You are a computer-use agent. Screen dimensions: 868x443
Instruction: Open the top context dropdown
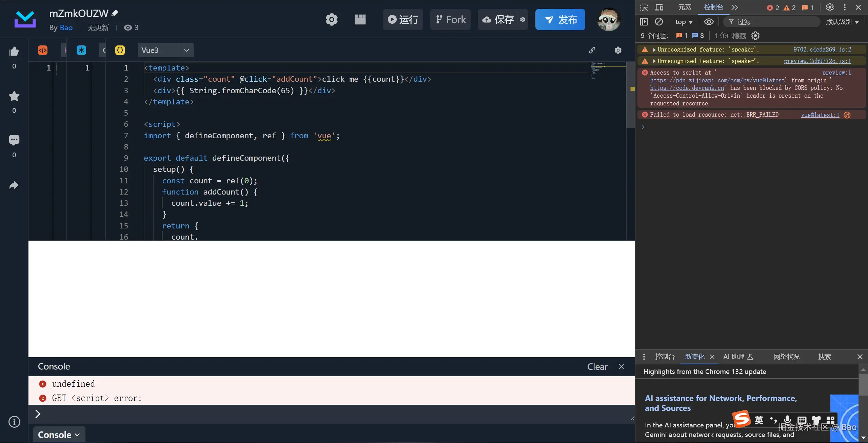pos(684,22)
